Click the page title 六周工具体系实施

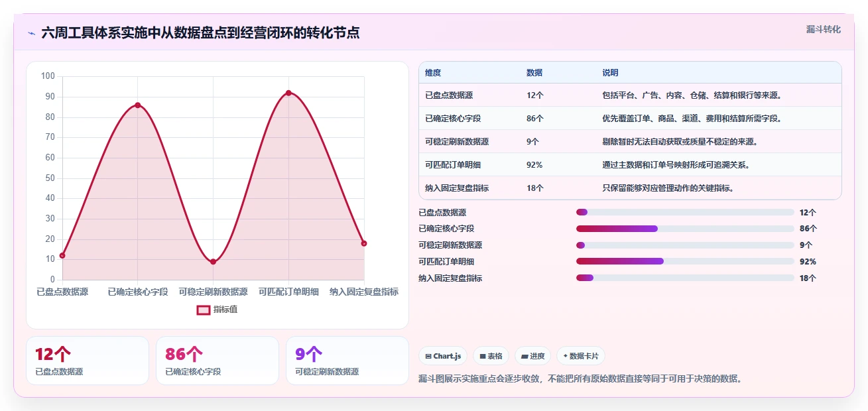click(x=200, y=32)
